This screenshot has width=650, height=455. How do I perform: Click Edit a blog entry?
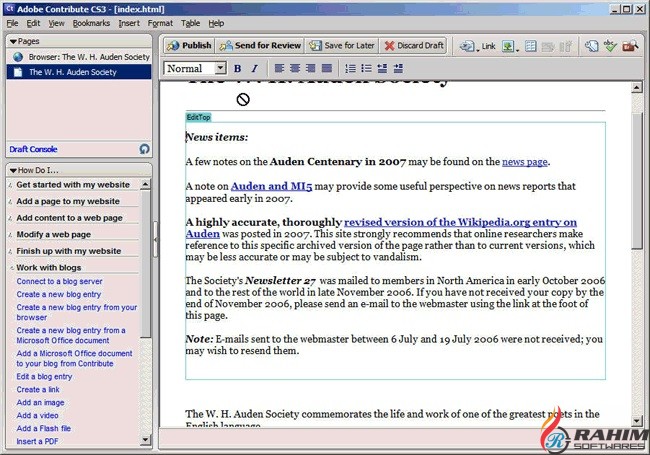(x=44, y=377)
